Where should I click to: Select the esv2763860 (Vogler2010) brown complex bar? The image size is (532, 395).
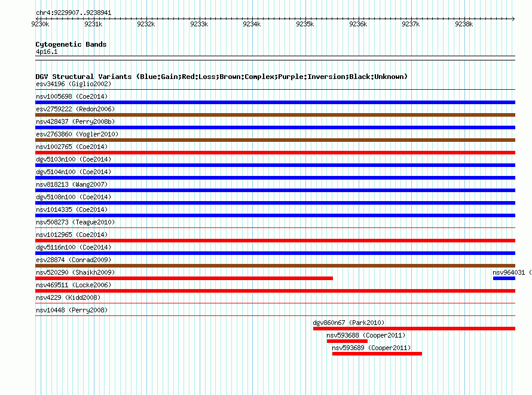point(275,140)
